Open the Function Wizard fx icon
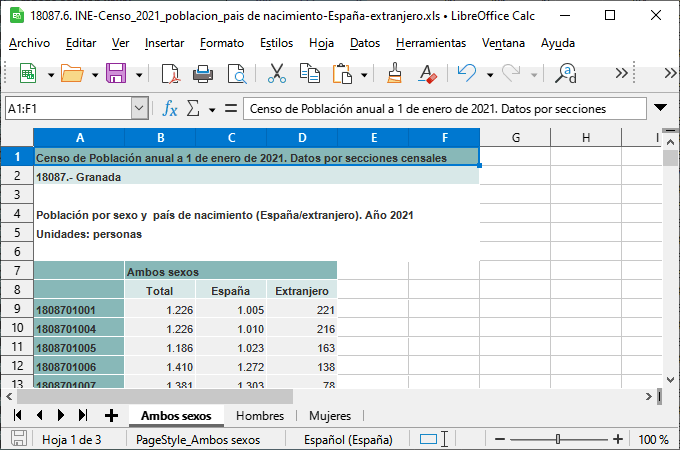This screenshot has width=680, height=450. click(x=170, y=108)
